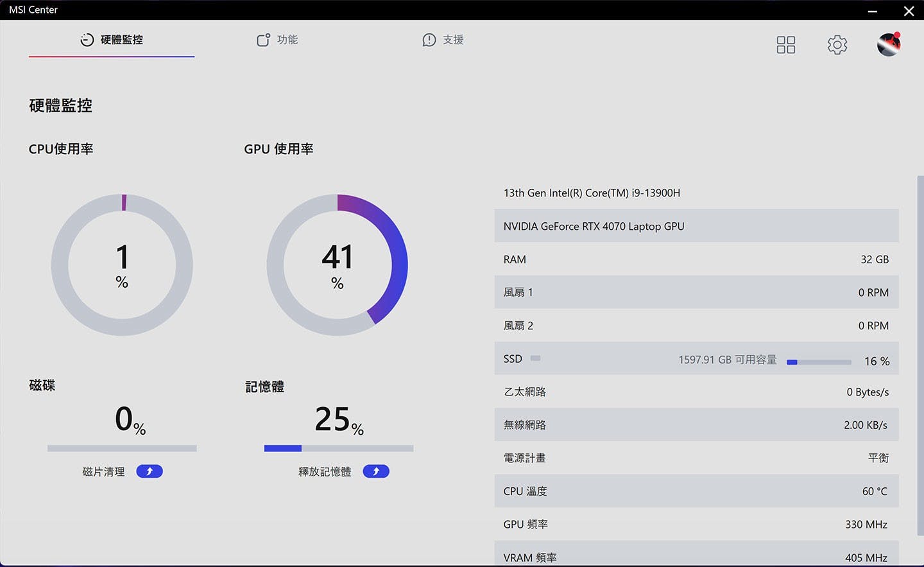The width and height of the screenshot is (924, 567).
Task: Click the 2.00 KB/s wireless speed value
Action: pyautogui.click(x=866, y=425)
